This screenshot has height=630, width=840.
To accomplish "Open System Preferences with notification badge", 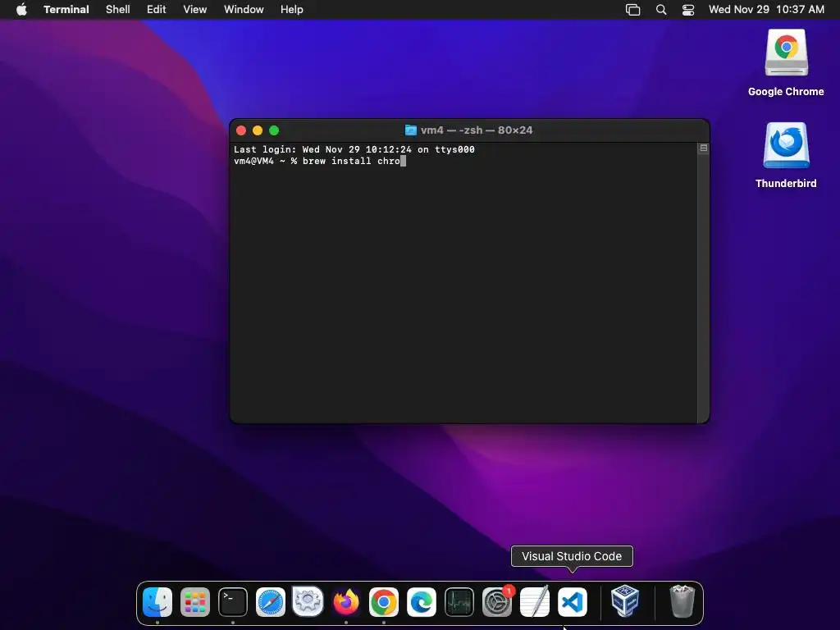I will pos(497,601).
